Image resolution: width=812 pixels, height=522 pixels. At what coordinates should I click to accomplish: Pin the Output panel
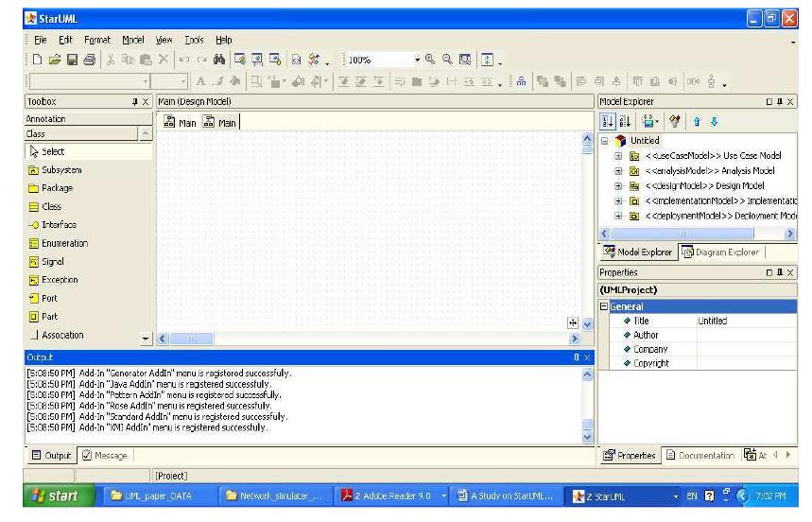click(x=577, y=357)
